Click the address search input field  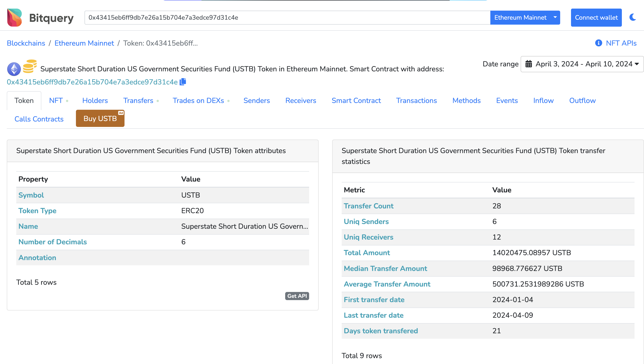(x=287, y=18)
